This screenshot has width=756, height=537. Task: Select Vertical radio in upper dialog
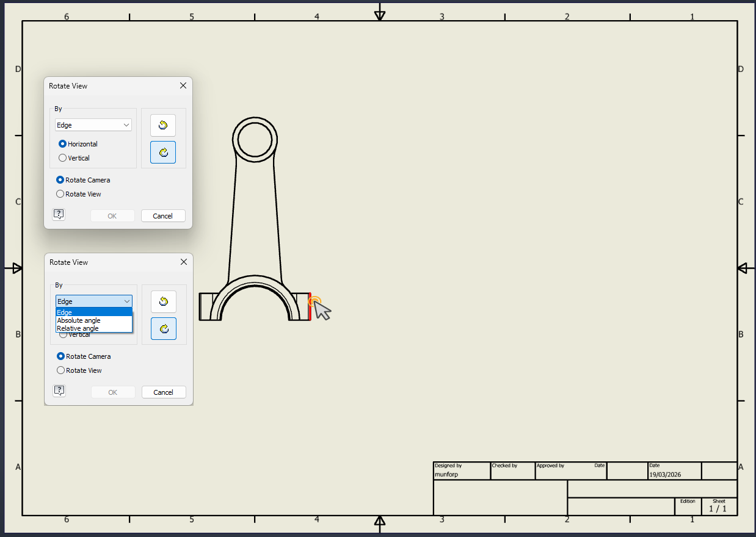pos(75,158)
